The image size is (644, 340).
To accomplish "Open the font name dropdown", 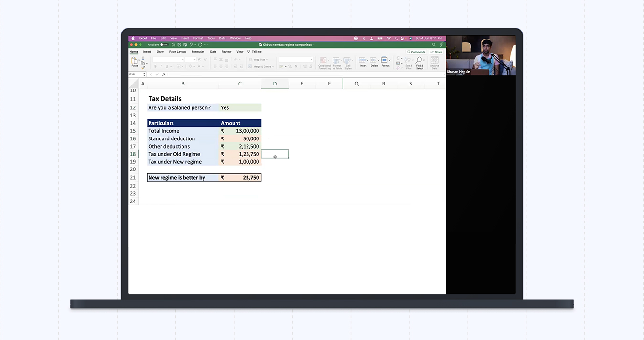I will 182,60.
